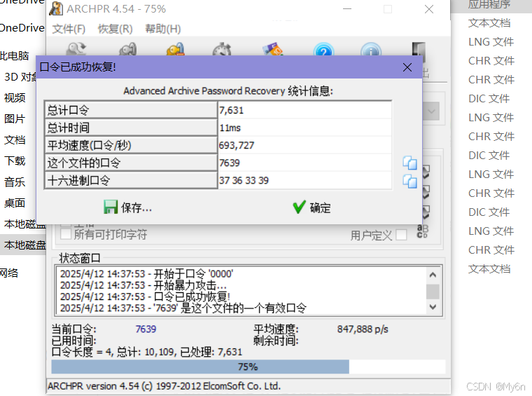532x396 pixels.
Task: Close the password recovered dialog
Action: 407,67
